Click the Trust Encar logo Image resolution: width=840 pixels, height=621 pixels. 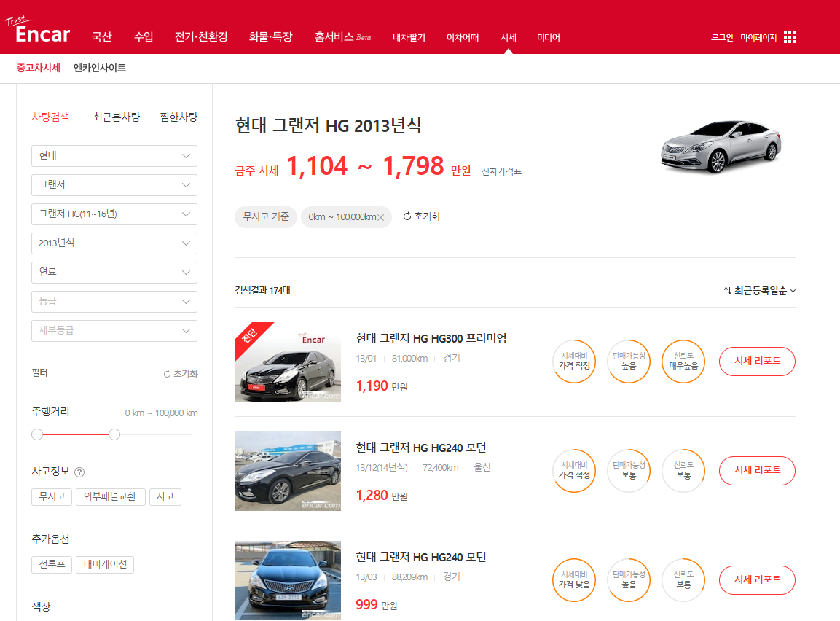point(37,29)
